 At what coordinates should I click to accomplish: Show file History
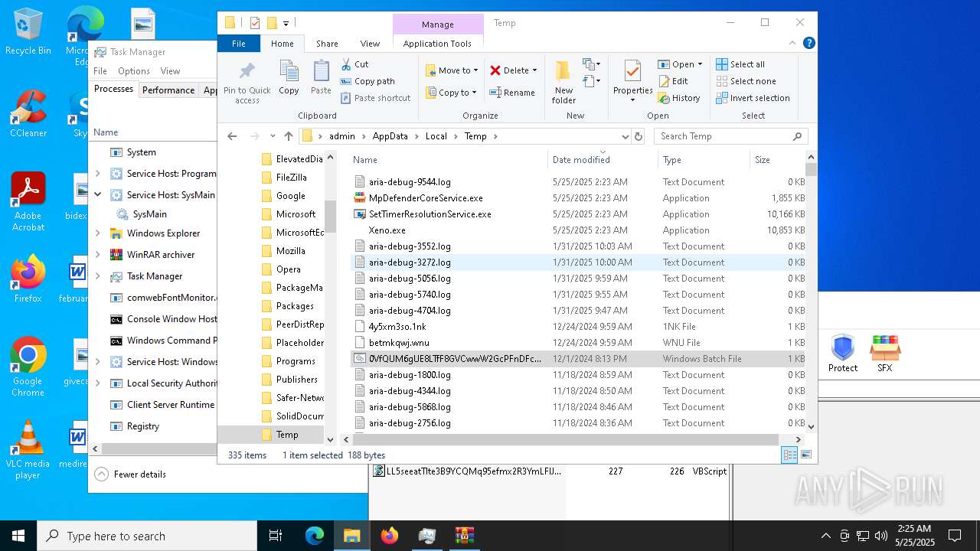click(x=678, y=98)
